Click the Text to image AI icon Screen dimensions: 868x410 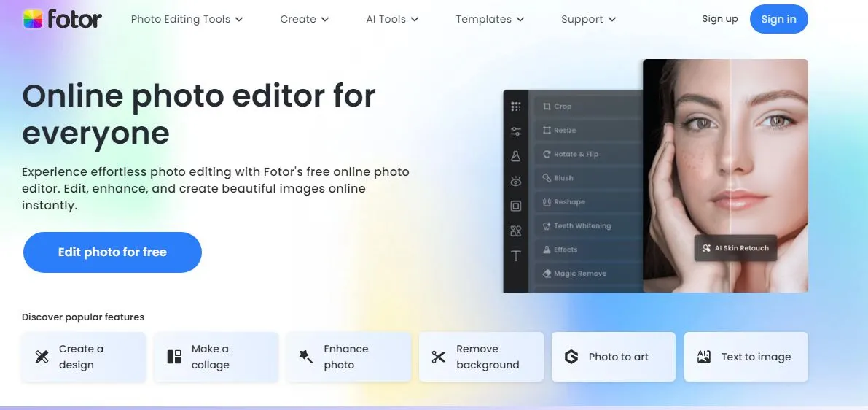(x=703, y=357)
